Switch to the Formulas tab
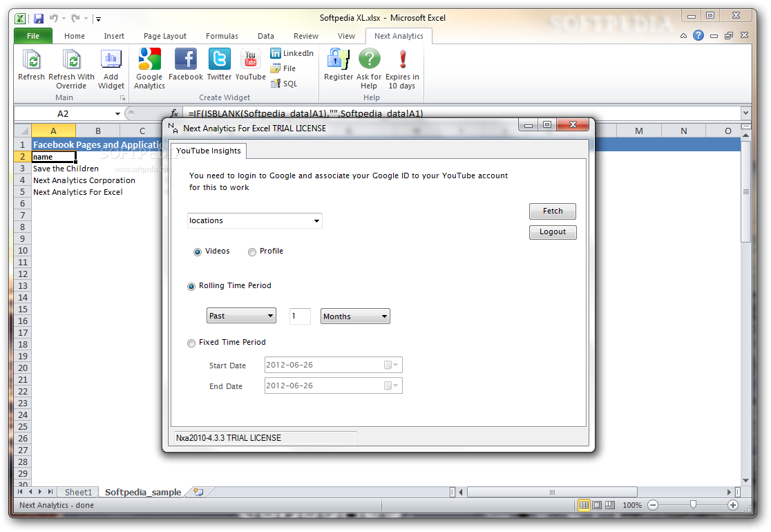The image size is (771, 532). click(222, 36)
